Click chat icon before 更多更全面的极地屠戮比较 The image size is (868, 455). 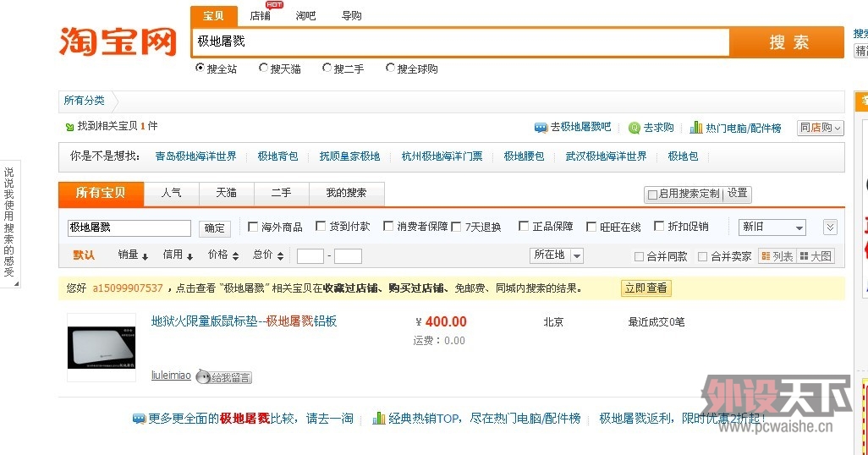pyautogui.click(x=139, y=419)
